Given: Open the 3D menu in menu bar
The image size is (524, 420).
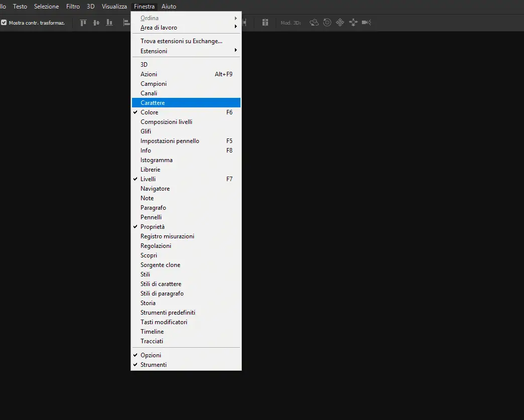Looking at the screenshot, I should [90, 7].
